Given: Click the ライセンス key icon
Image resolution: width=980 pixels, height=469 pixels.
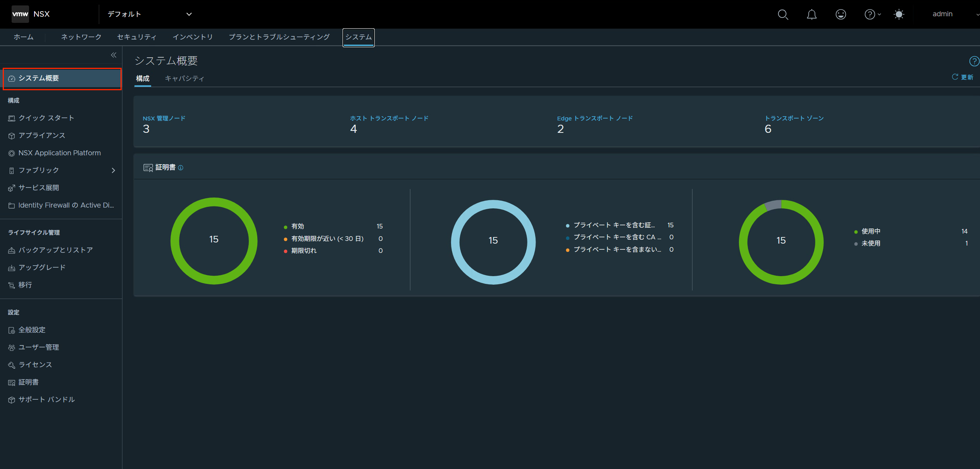Looking at the screenshot, I should pyautogui.click(x=12, y=365).
